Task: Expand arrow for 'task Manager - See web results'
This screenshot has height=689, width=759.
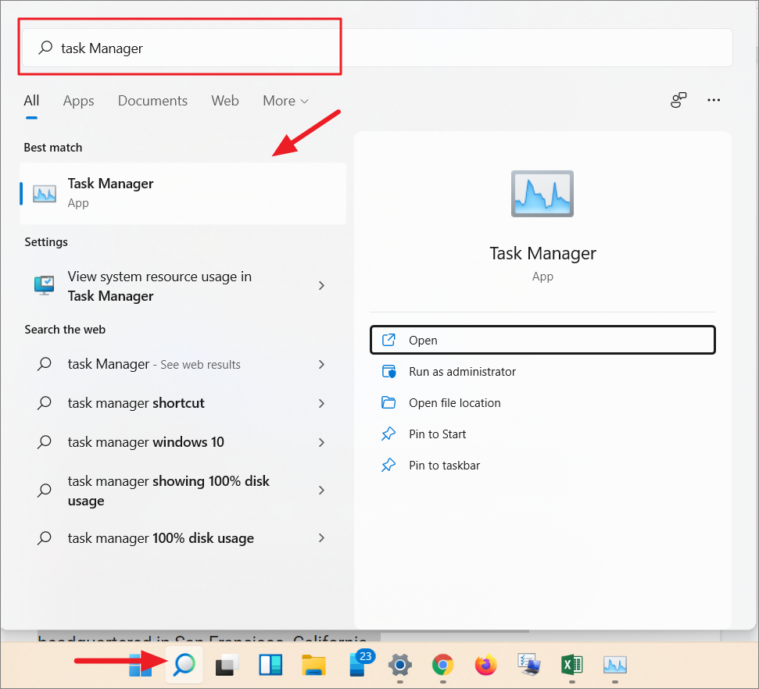Action: pyautogui.click(x=321, y=364)
